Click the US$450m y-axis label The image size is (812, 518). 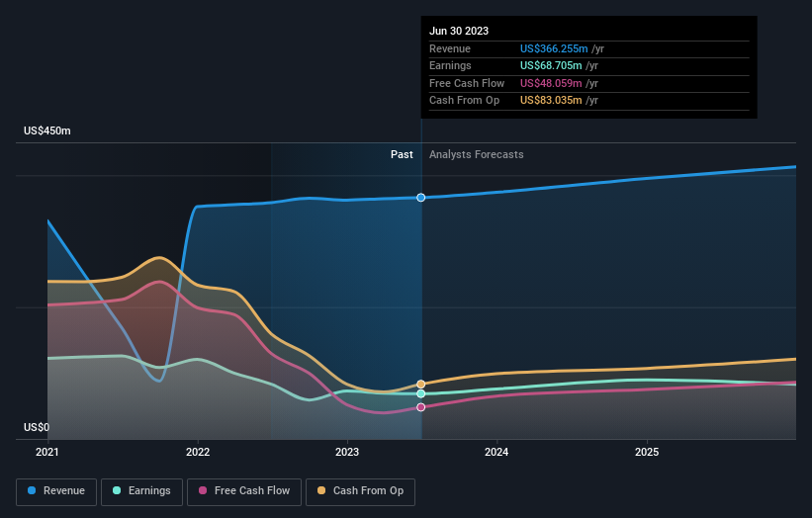47,130
